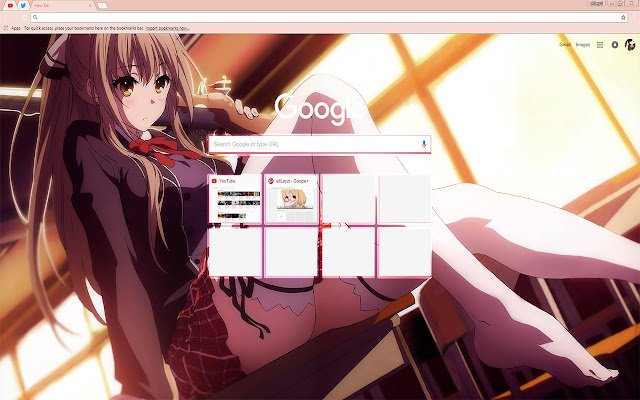Screen dimensions: 640x400
Task: Open the Apps shortcut in the bookmarks bar
Action: point(12,28)
